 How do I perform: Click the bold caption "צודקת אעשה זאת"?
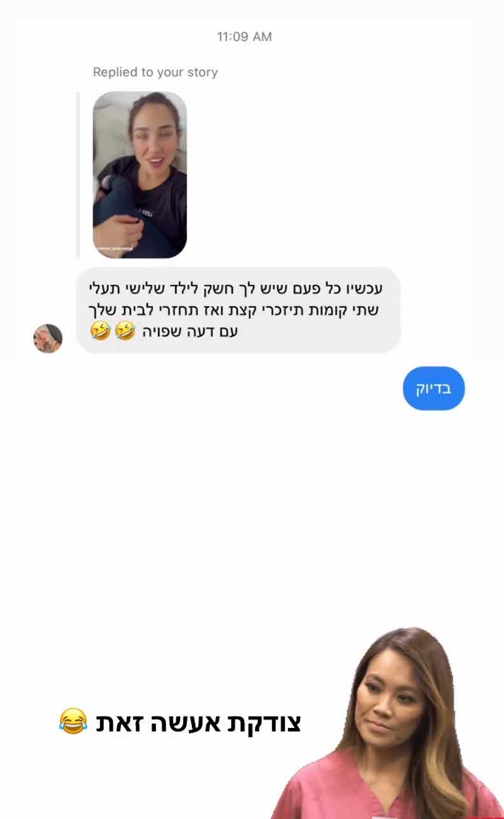click(198, 722)
